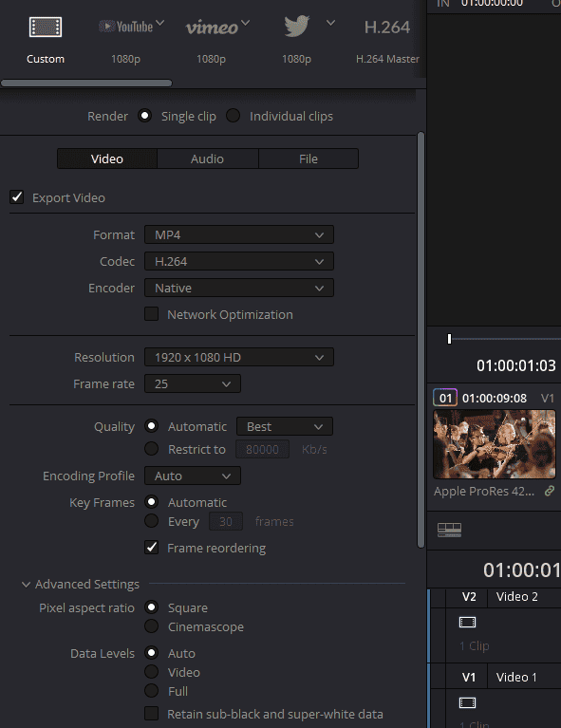Open the Frame rate dropdown
Viewport: 561px width, 728px height.
193,384
